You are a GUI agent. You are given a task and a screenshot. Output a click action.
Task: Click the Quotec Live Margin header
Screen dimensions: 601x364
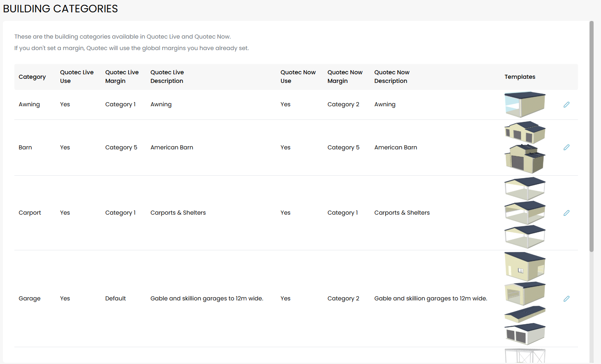tap(122, 77)
